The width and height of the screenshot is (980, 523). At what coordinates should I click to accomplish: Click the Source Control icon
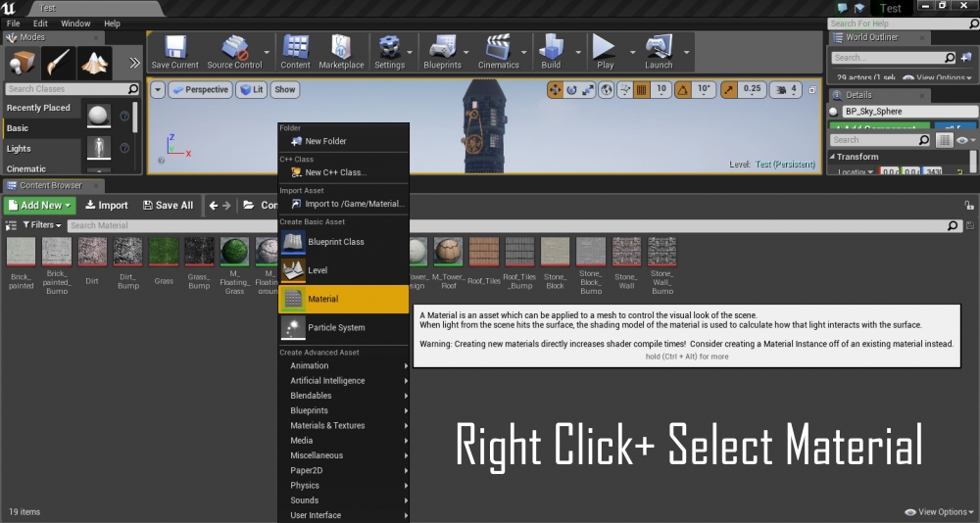click(x=234, y=49)
